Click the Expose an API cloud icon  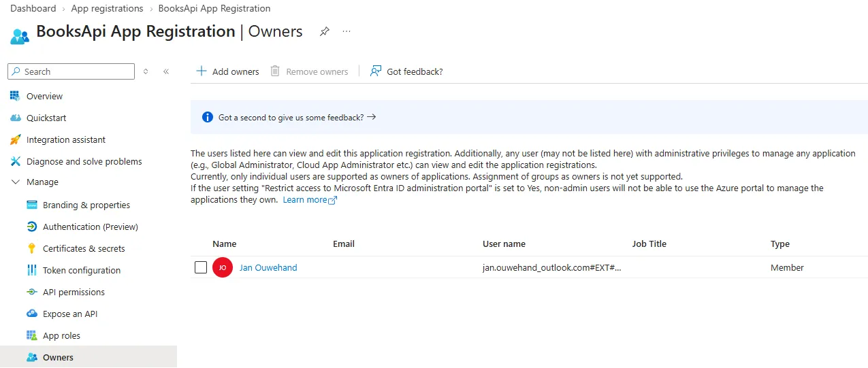coord(31,314)
